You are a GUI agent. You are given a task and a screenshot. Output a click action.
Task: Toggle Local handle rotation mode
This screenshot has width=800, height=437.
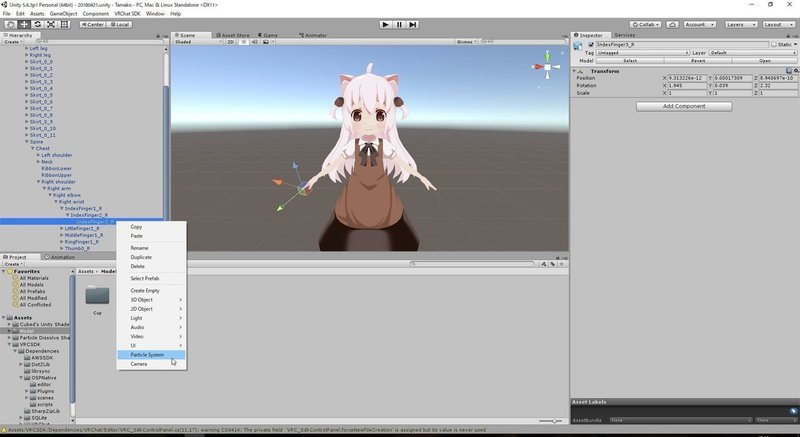119,24
